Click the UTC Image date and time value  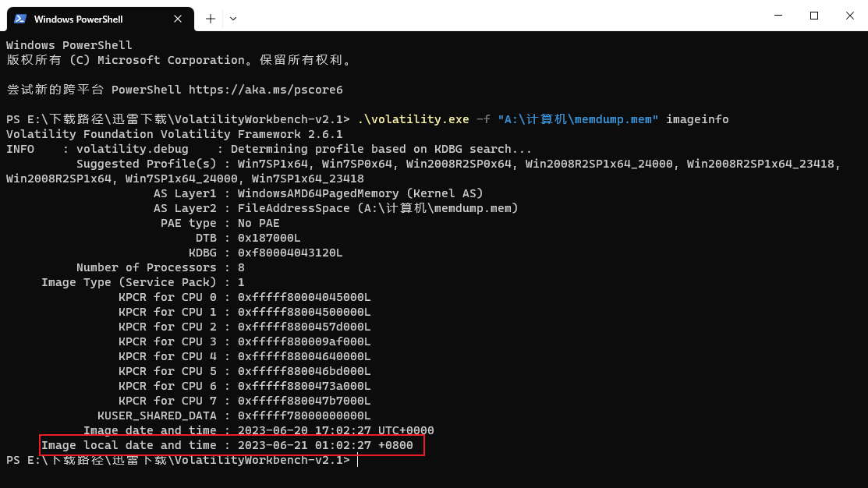335,430
